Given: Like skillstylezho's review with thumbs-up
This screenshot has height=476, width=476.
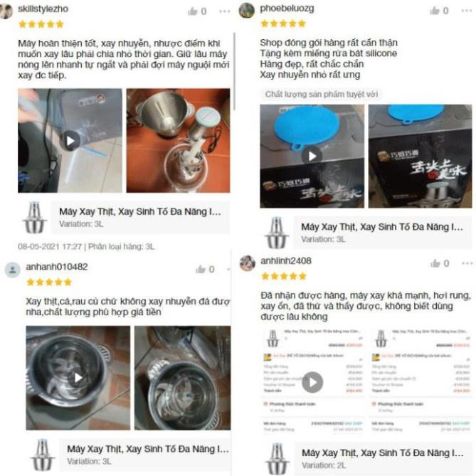Looking at the screenshot, I should 193,11.
